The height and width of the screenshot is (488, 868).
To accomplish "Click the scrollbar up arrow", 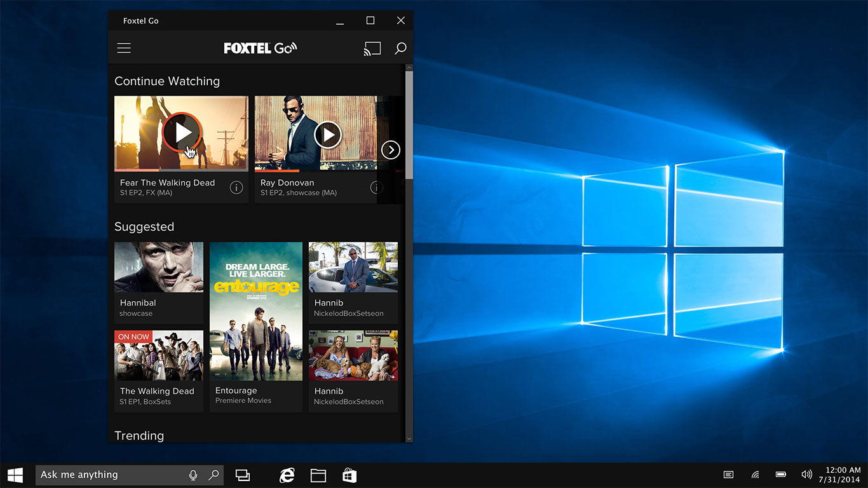I will [409, 67].
